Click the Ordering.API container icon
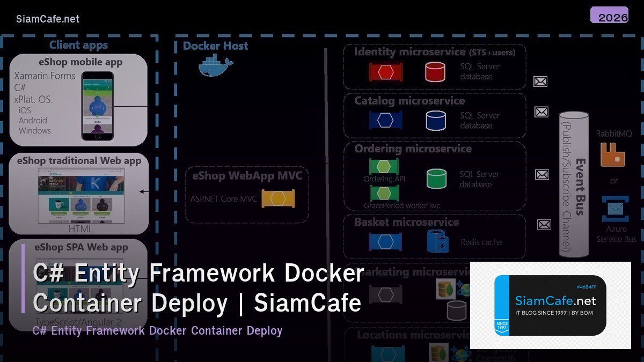Screen dimensions: 644x362 coord(383,167)
